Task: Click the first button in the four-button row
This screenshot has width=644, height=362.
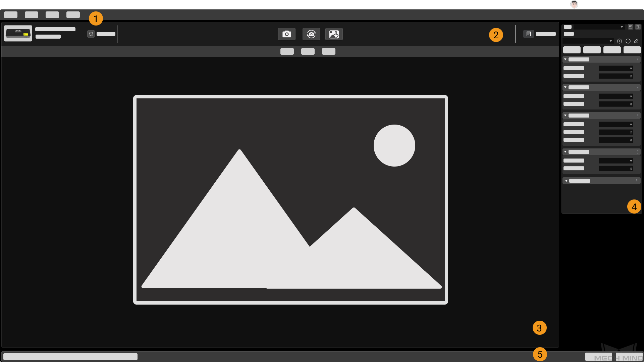Action: (x=572, y=50)
